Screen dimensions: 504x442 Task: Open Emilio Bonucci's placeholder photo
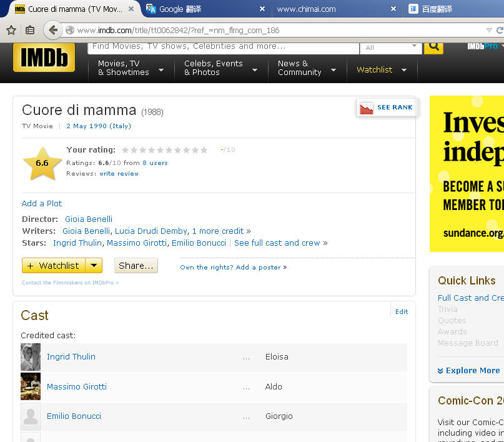click(x=31, y=416)
